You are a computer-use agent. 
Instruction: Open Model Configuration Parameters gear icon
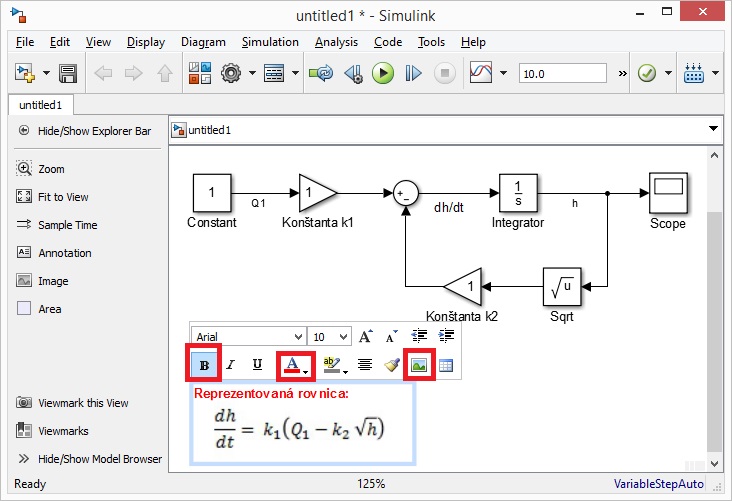pos(231,73)
